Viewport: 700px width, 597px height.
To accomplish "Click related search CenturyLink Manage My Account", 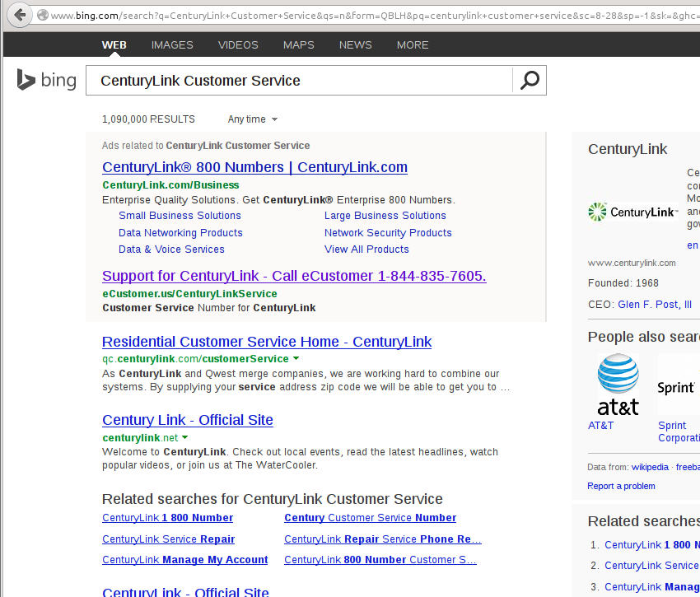I will (x=184, y=559).
